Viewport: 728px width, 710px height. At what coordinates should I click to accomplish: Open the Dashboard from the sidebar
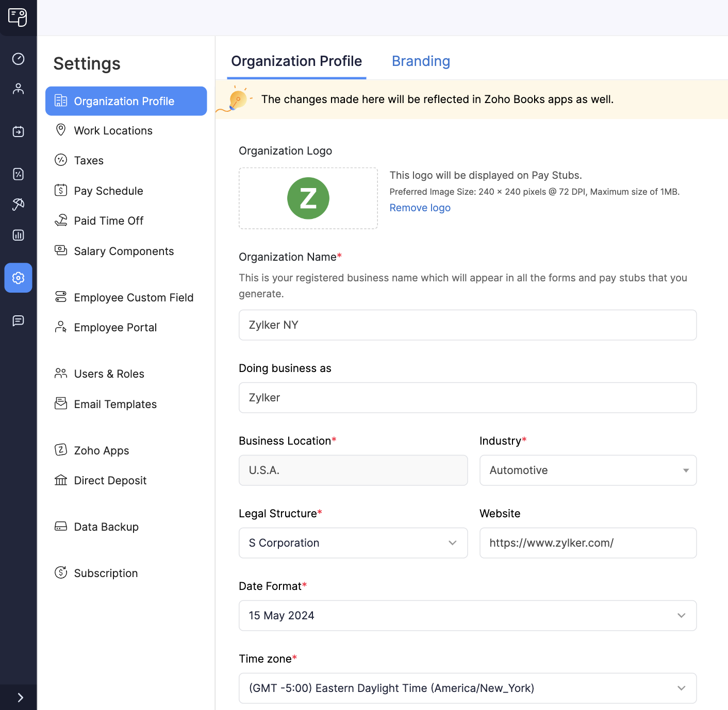(x=18, y=59)
